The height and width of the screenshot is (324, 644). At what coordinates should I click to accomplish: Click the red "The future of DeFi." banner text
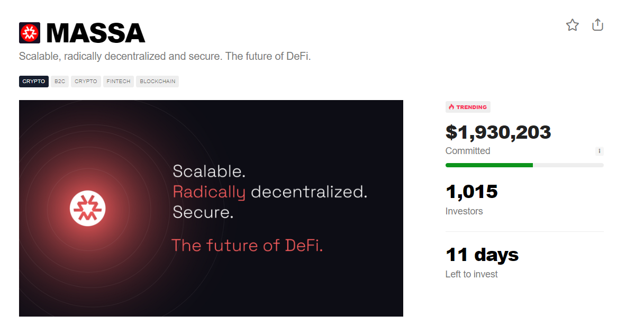tap(247, 245)
